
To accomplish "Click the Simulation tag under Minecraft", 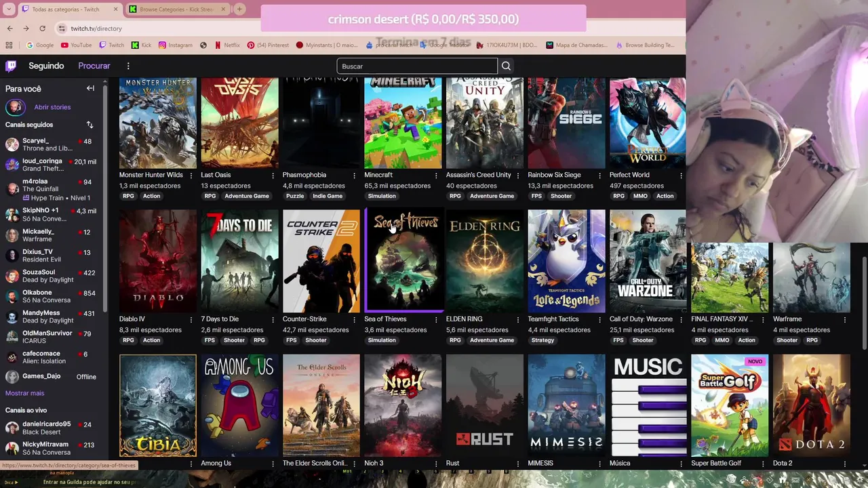I will pos(382,196).
